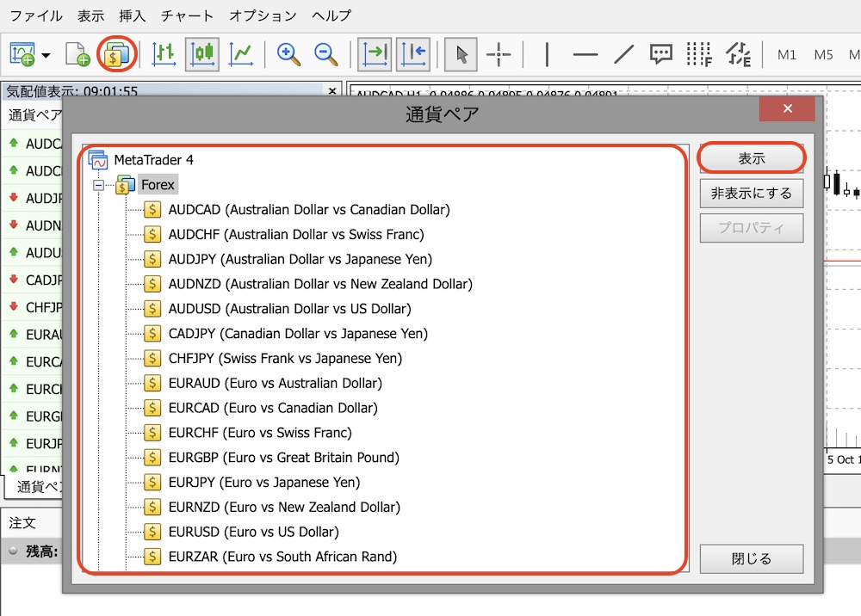This screenshot has width=861, height=616.
Task: Select EURCHF (Euro vs Swiss Franc)
Action: (x=248, y=433)
